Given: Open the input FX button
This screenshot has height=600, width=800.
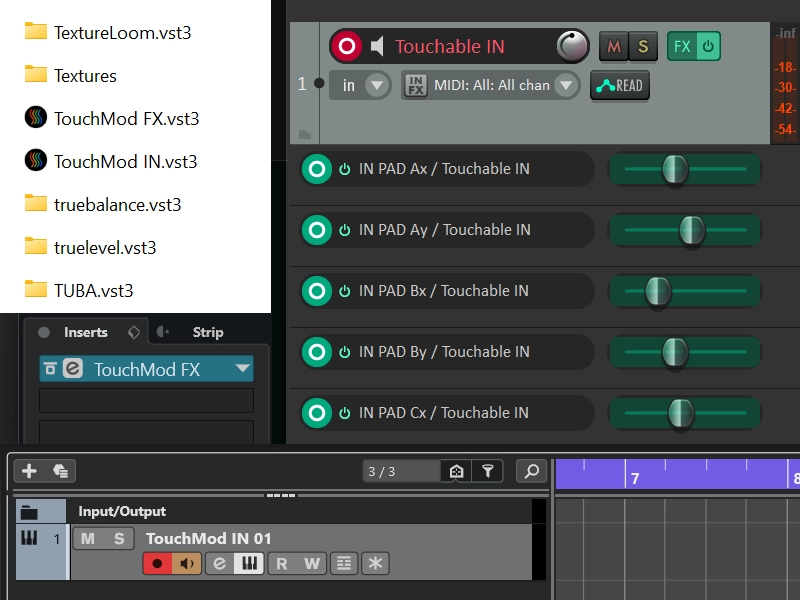Looking at the screenshot, I should [415, 85].
